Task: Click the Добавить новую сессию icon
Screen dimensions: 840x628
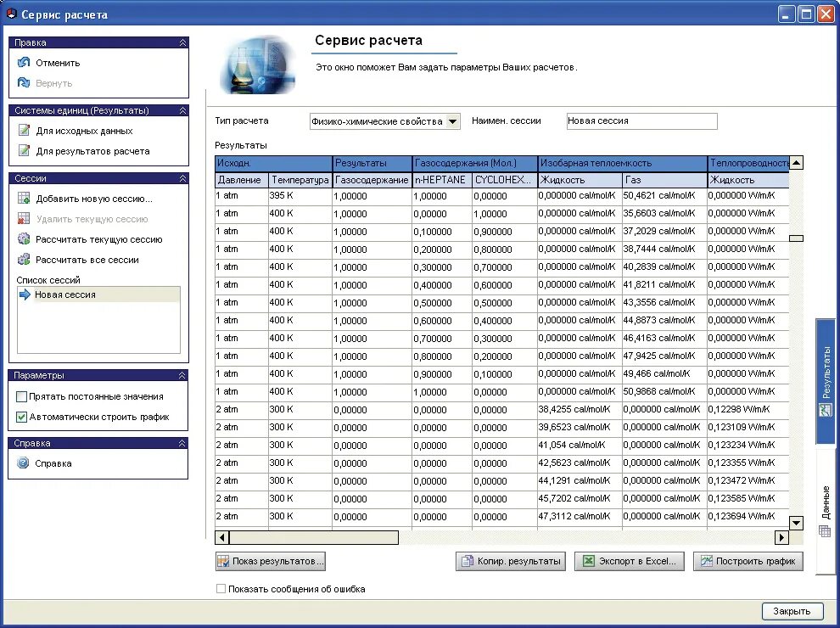Action: (24, 199)
